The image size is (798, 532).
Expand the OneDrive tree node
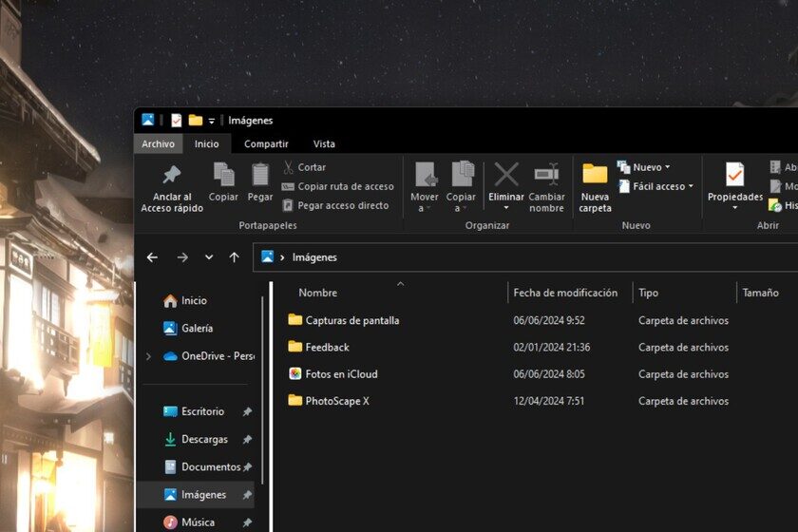148,356
